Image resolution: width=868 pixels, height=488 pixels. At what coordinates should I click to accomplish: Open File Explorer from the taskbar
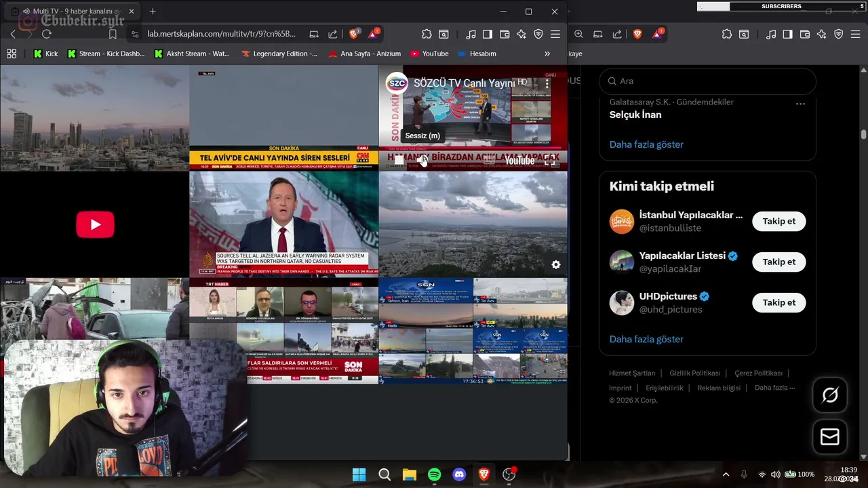[x=409, y=474]
